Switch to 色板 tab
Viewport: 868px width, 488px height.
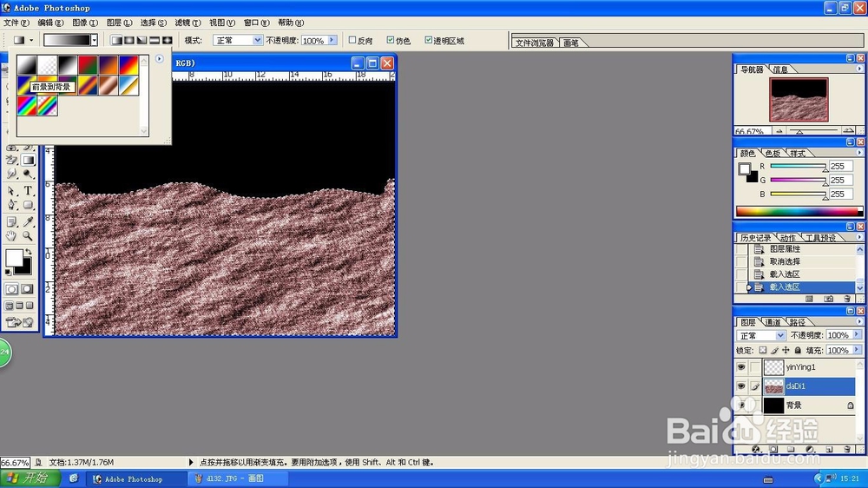point(773,154)
